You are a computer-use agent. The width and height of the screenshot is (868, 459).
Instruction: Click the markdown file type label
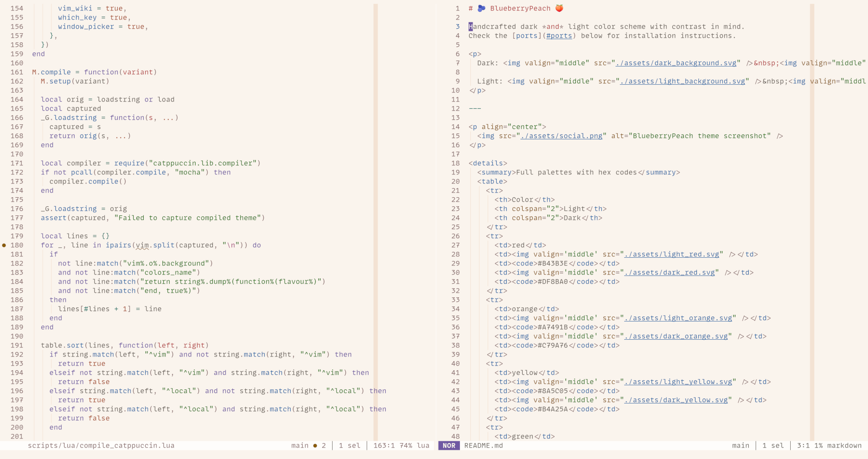[844, 446]
